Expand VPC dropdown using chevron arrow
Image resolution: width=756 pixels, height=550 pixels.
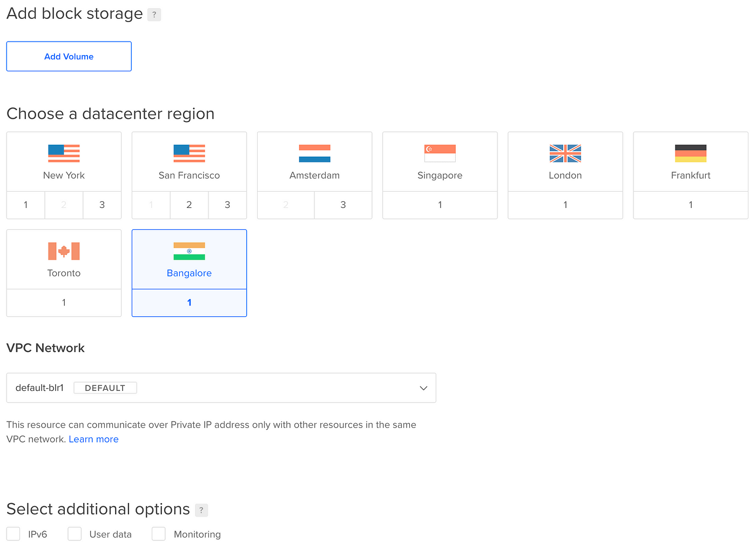point(423,388)
